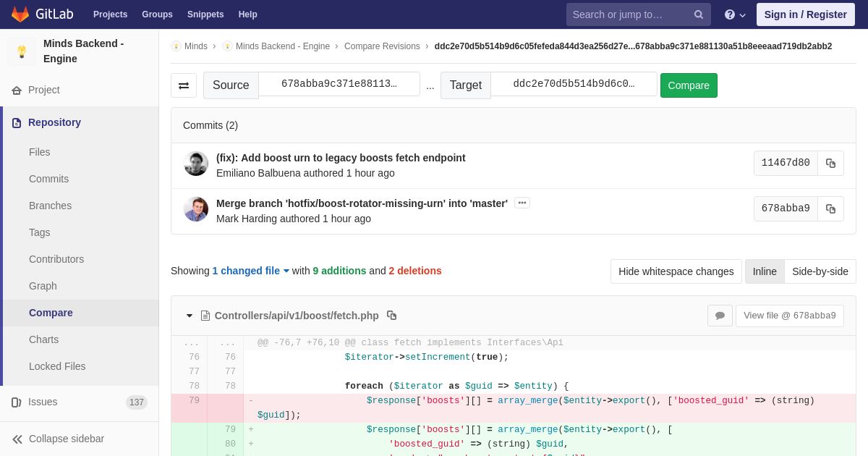Toggle comments for fetch.php file

click(720, 316)
